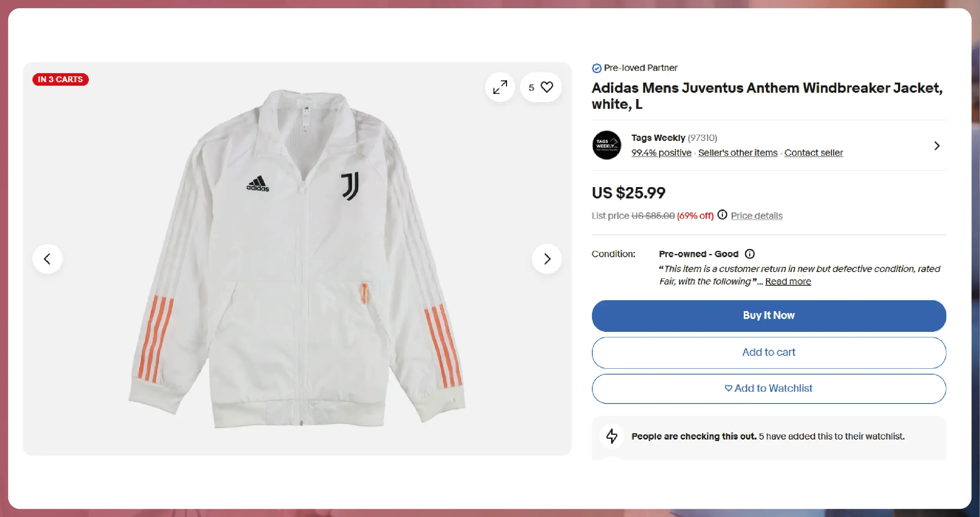This screenshot has width=980, height=517.
Task: Expand seller details with the chevron arrow
Action: [937, 146]
